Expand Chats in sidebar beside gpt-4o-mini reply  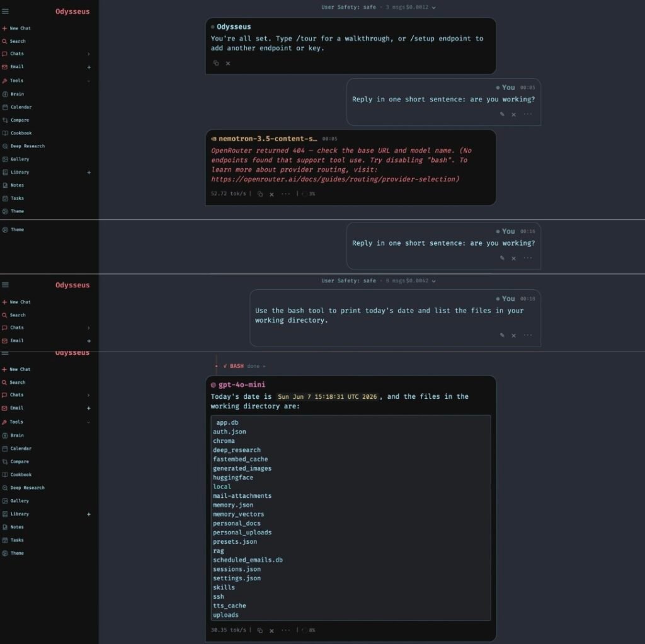pyautogui.click(x=88, y=395)
